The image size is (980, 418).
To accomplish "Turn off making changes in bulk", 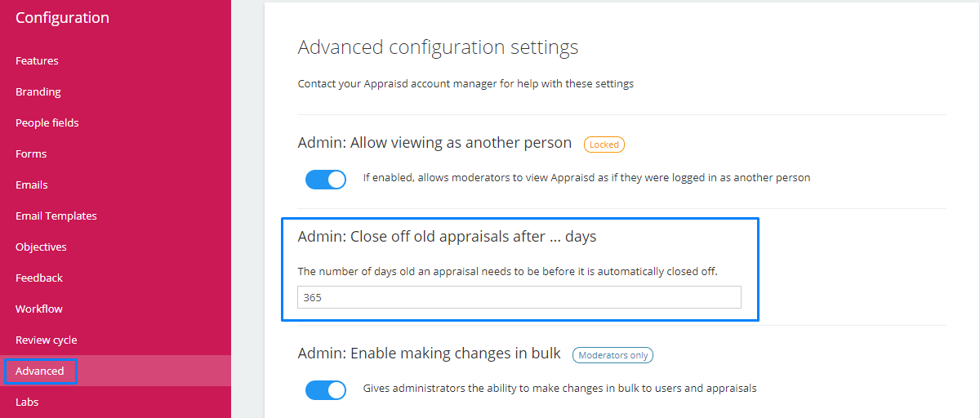I will pyautogui.click(x=326, y=389).
